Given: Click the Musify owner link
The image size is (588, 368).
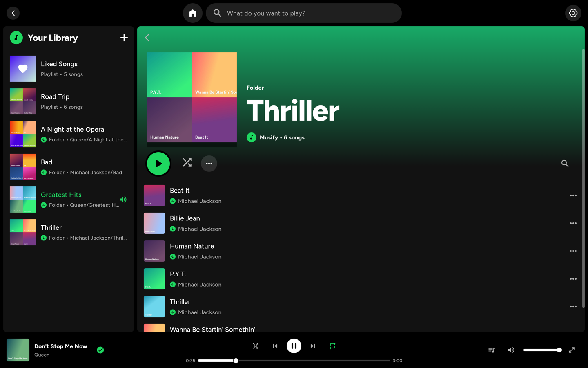Looking at the screenshot, I should [x=269, y=137].
